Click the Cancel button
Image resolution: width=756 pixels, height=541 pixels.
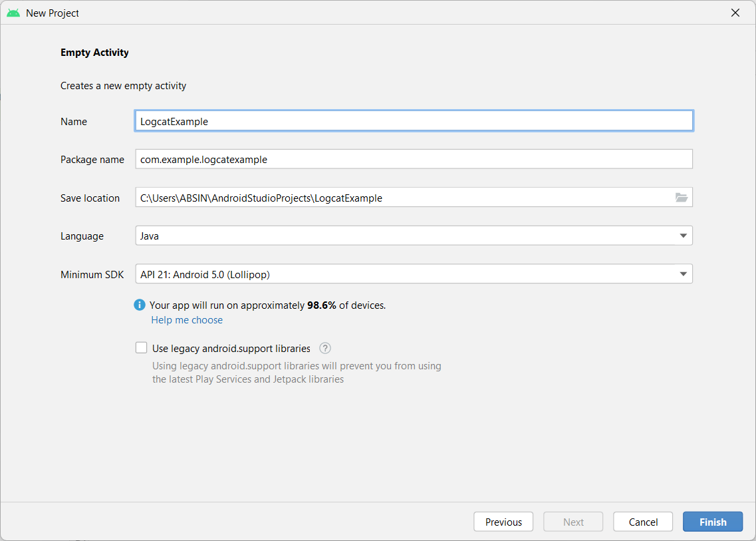[x=642, y=522]
